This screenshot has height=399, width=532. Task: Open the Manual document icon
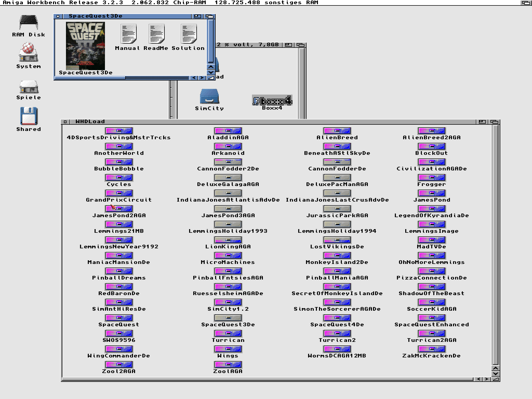[x=128, y=34]
